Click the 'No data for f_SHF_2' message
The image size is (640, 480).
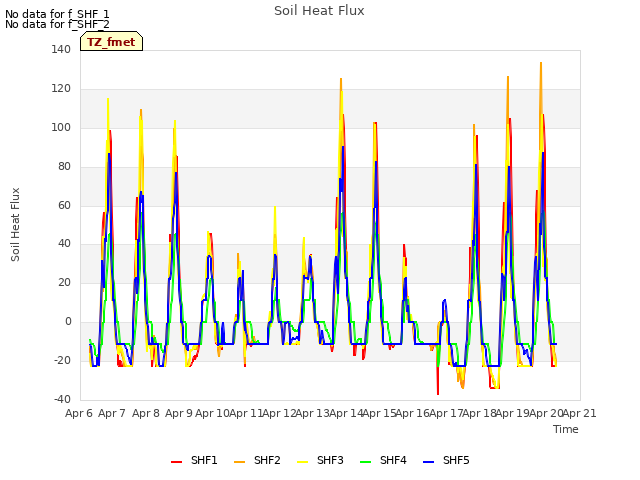pos(57,24)
